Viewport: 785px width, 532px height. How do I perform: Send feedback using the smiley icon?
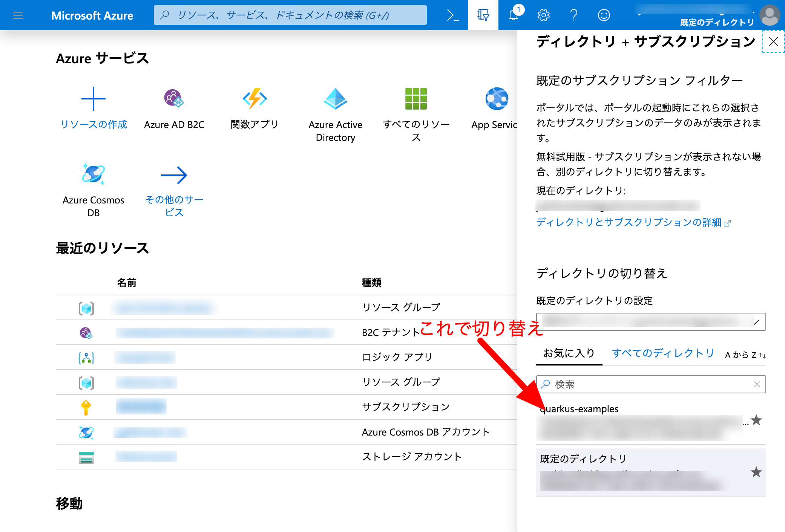[603, 15]
